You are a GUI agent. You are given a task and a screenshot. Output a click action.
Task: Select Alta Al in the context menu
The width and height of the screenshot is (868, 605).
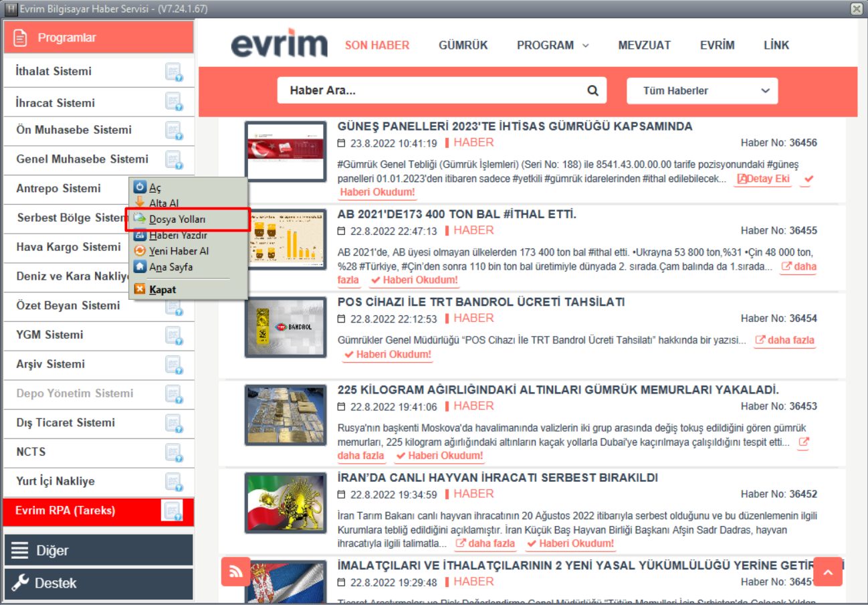click(187, 203)
